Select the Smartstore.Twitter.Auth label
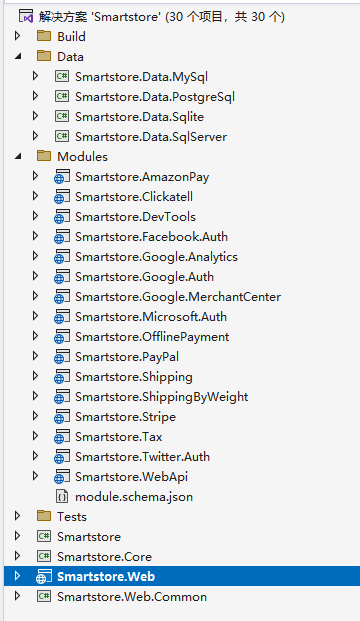 click(143, 457)
